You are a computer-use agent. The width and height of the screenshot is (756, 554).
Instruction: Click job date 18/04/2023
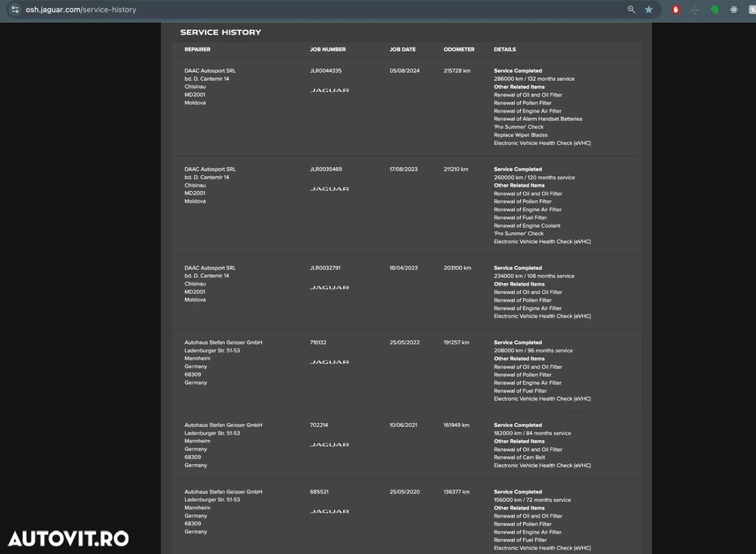[404, 268]
